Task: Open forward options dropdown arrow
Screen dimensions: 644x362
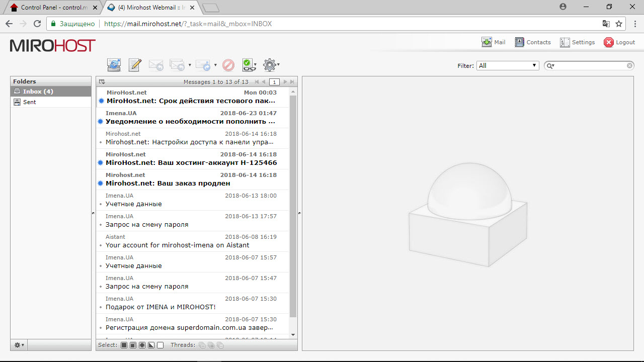Action: point(215,65)
